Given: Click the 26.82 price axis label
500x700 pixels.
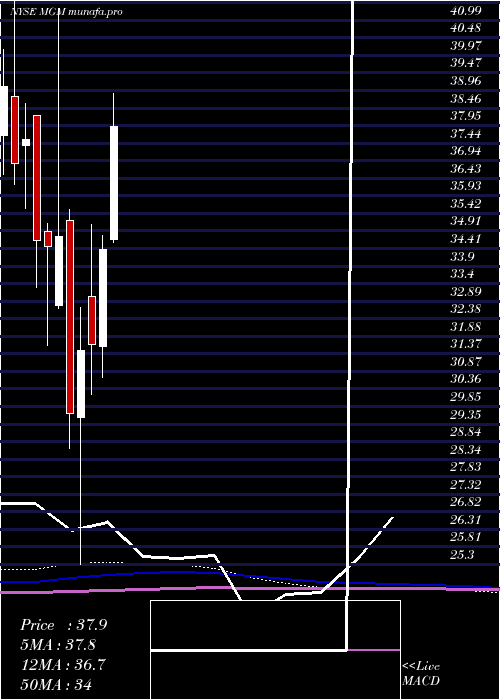Looking at the screenshot, I should tap(466, 502).
